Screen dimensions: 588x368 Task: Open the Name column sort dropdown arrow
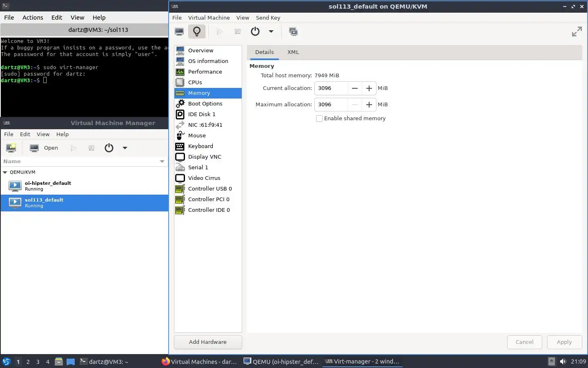pos(162,162)
